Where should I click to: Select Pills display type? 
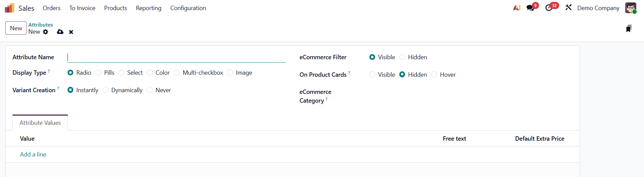pos(98,73)
